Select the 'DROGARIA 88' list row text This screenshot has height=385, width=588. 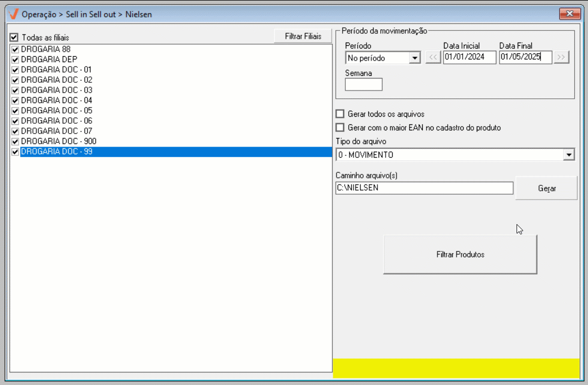(x=46, y=49)
